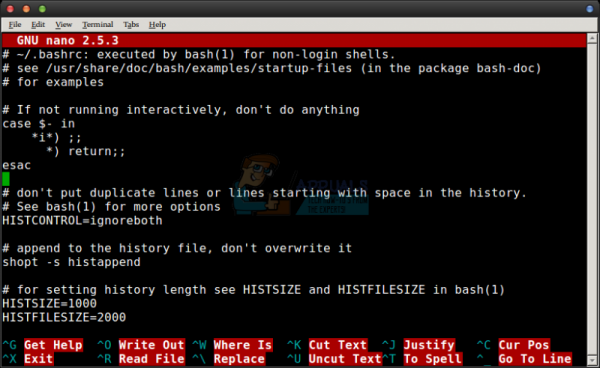Click the Cut Text shortcut label
Image resolution: width=600 pixels, height=368 pixels.
338,345
